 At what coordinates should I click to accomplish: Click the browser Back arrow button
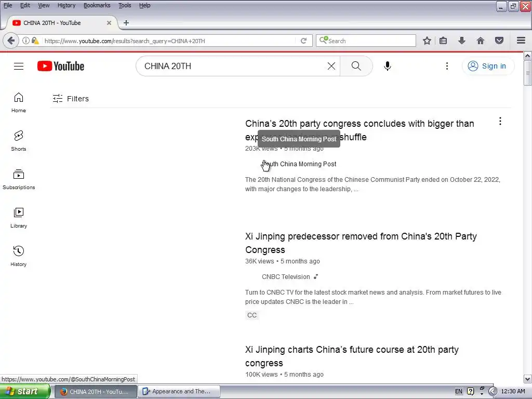11,41
